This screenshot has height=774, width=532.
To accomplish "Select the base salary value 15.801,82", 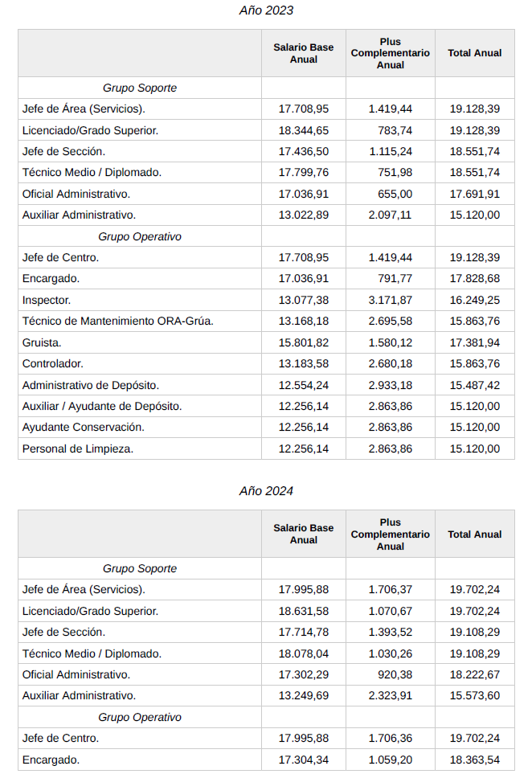I will click(304, 342).
